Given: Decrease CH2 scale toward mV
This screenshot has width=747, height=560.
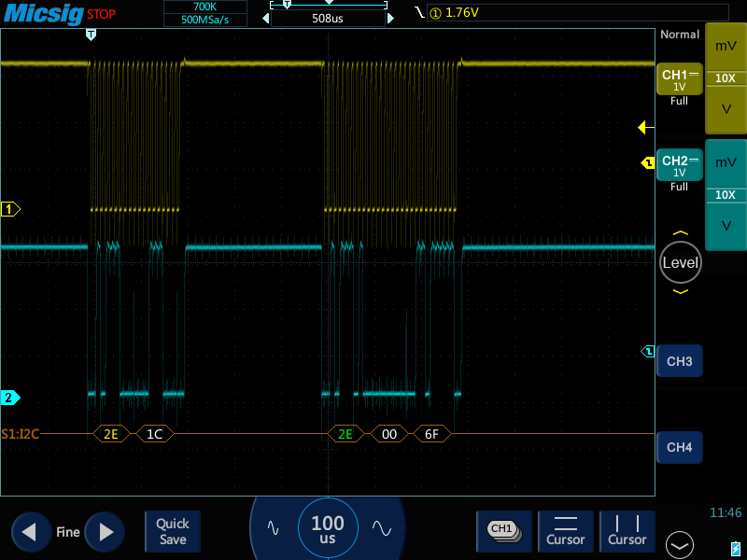Looking at the screenshot, I should [x=726, y=162].
